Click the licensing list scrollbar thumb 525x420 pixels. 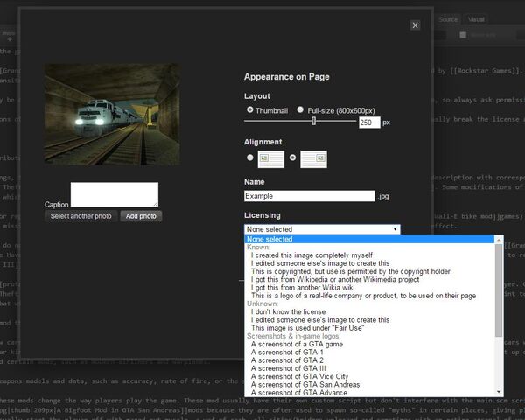(499, 290)
